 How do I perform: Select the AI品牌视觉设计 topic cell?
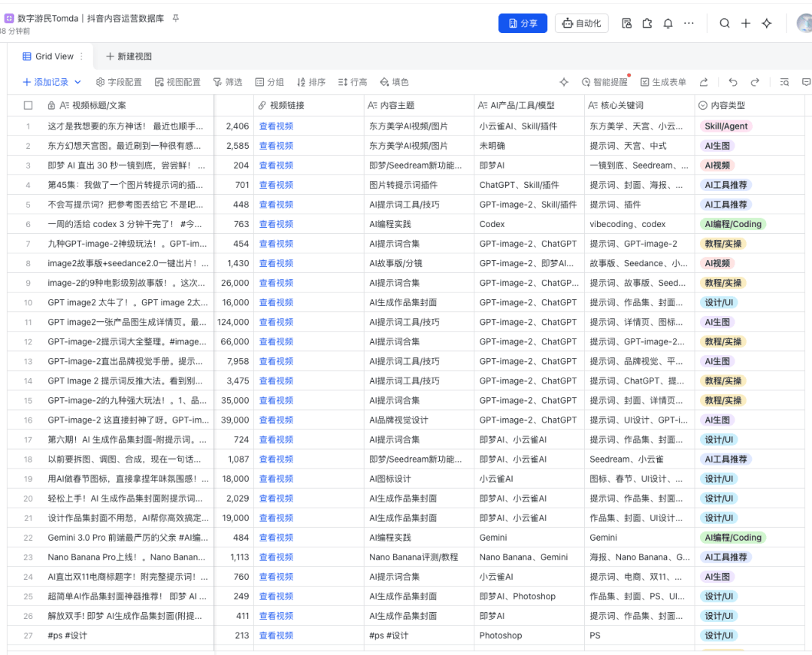point(419,420)
